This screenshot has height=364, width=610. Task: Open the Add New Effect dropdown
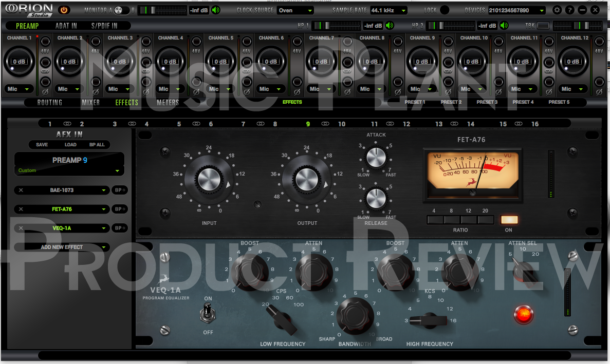point(62,247)
